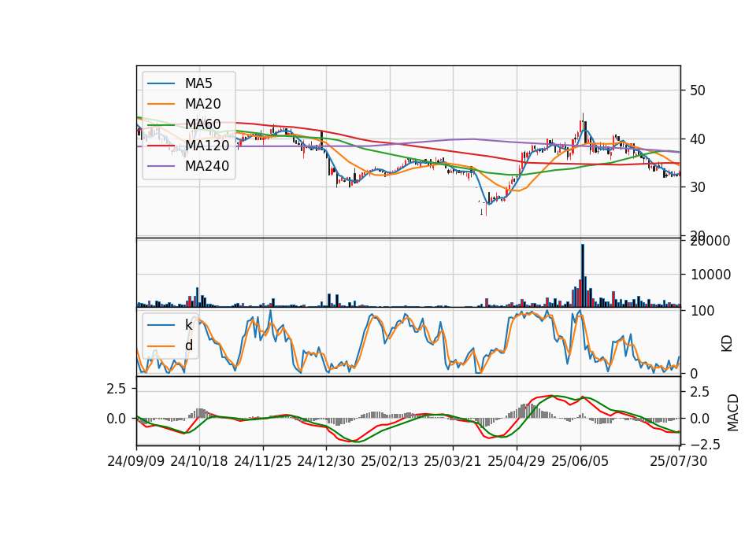Click the 25/04/29 date axis label
756x543 pixels.
click(517, 461)
